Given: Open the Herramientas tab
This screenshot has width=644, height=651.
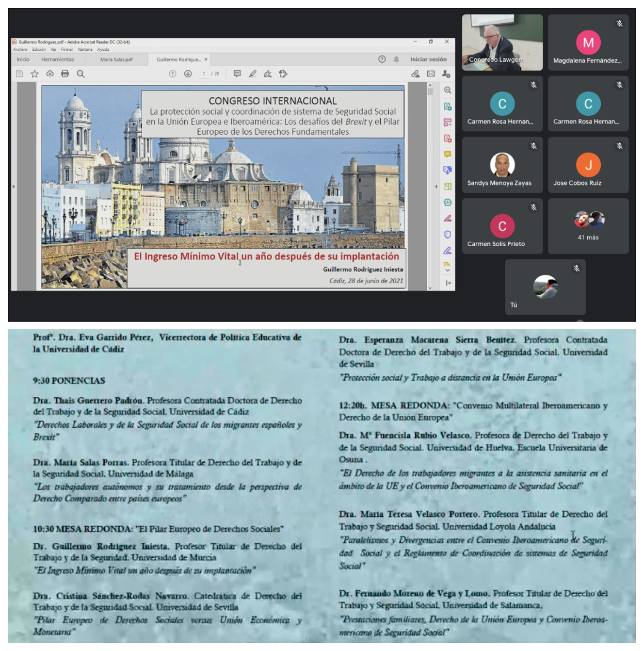Looking at the screenshot, I should coord(57,59).
